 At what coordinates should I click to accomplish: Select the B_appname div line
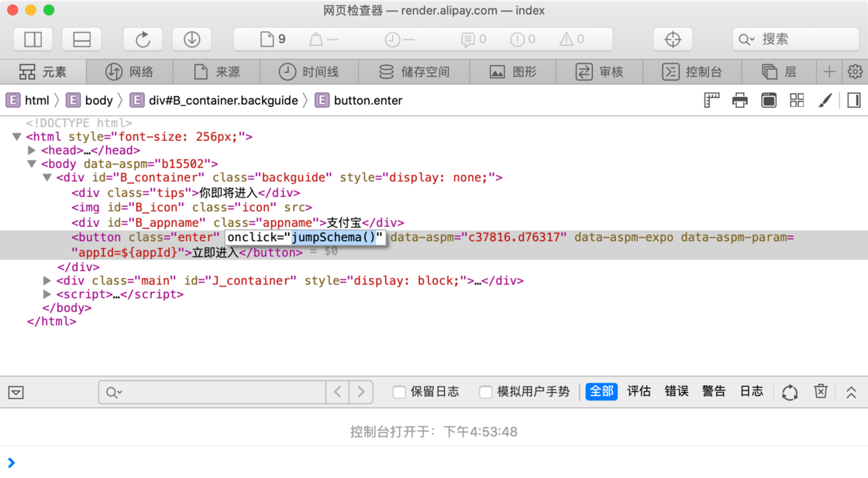point(237,222)
